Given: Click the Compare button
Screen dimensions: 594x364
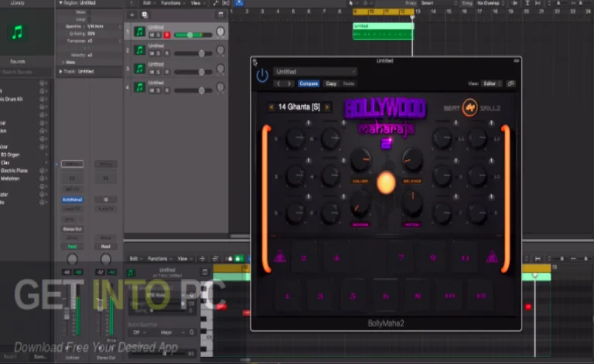Looking at the screenshot, I should coord(309,83).
